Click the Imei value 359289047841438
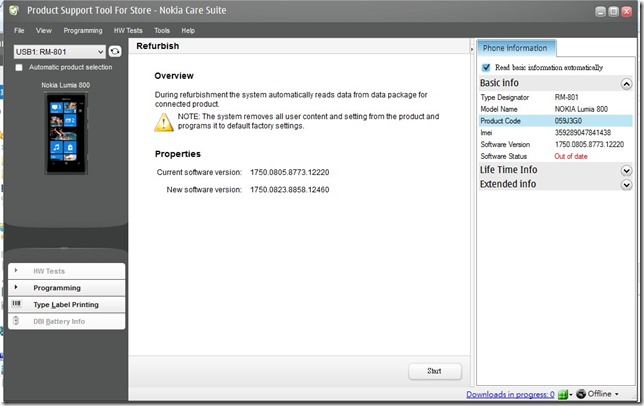The image size is (644, 406). click(583, 133)
